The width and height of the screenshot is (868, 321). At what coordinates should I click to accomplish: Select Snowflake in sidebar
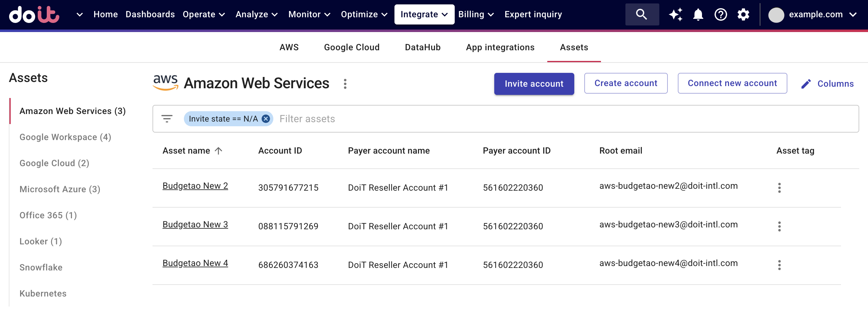(41, 267)
